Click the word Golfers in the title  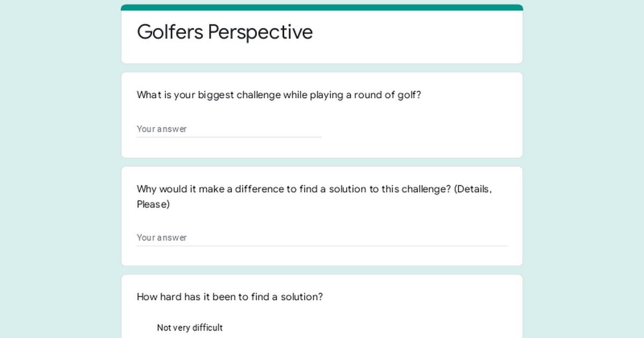coord(170,32)
